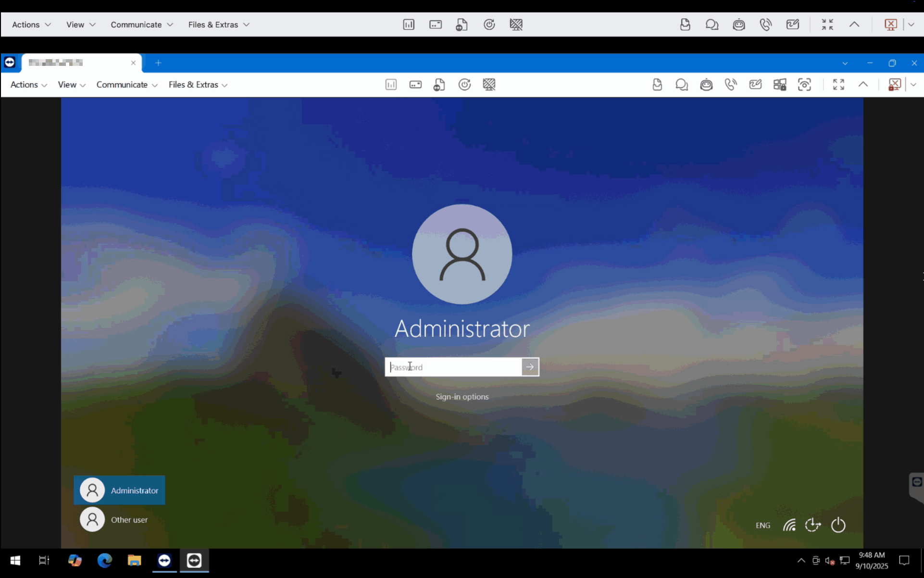Collapse the inner session toolbar
This screenshot has width=924, height=578.
[x=863, y=85]
